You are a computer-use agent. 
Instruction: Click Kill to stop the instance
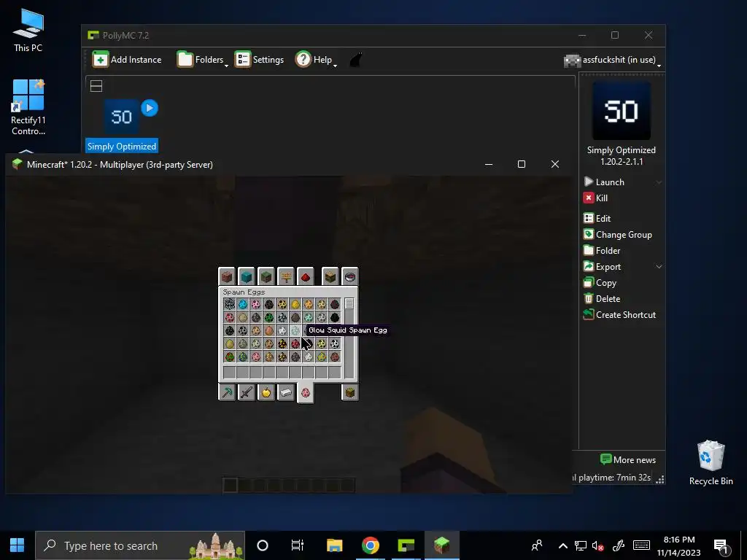[x=595, y=198]
